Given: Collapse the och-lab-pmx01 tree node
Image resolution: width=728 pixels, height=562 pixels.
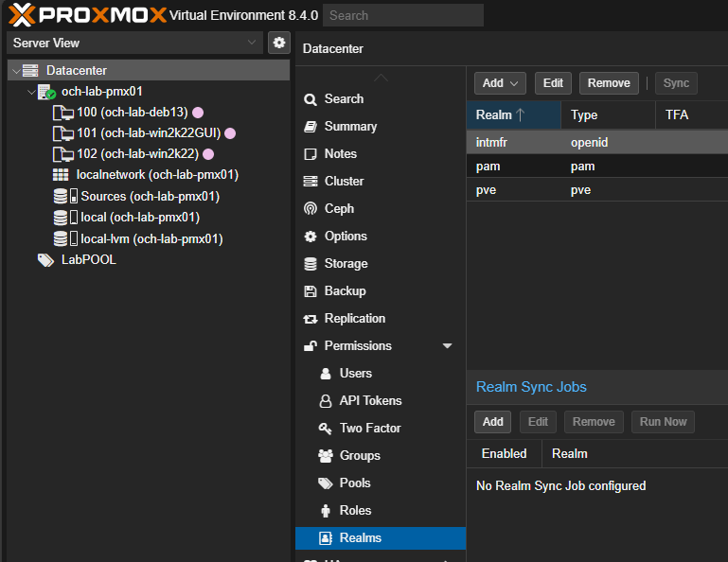Looking at the screenshot, I should 31,92.
